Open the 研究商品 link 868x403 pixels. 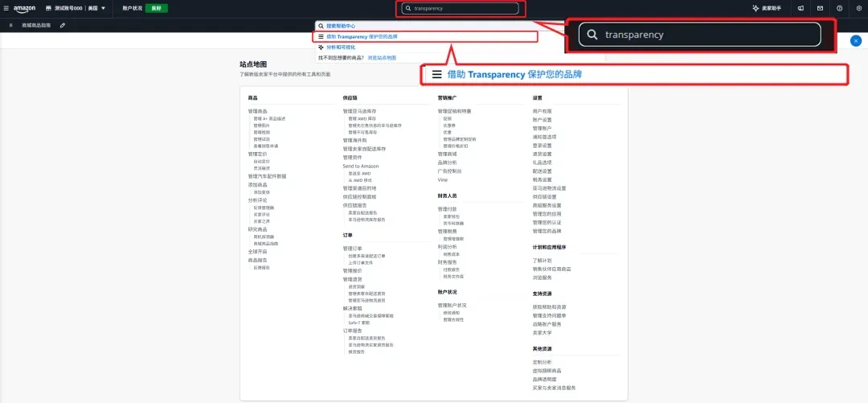(x=257, y=229)
